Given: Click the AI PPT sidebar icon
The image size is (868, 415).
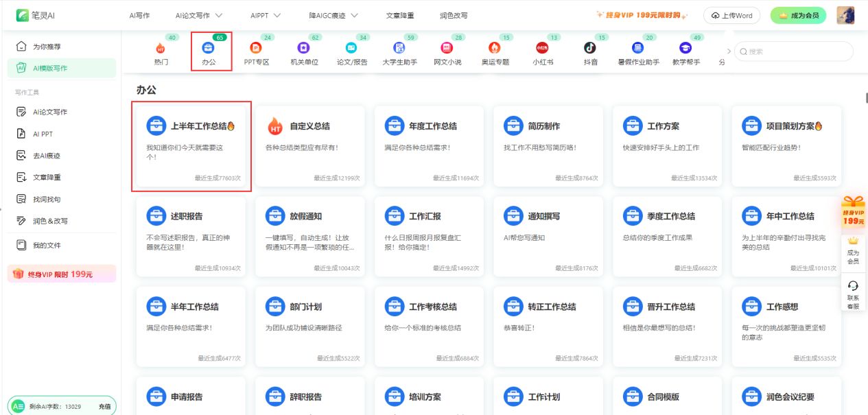Looking at the screenshot, I should click(21, 134).
